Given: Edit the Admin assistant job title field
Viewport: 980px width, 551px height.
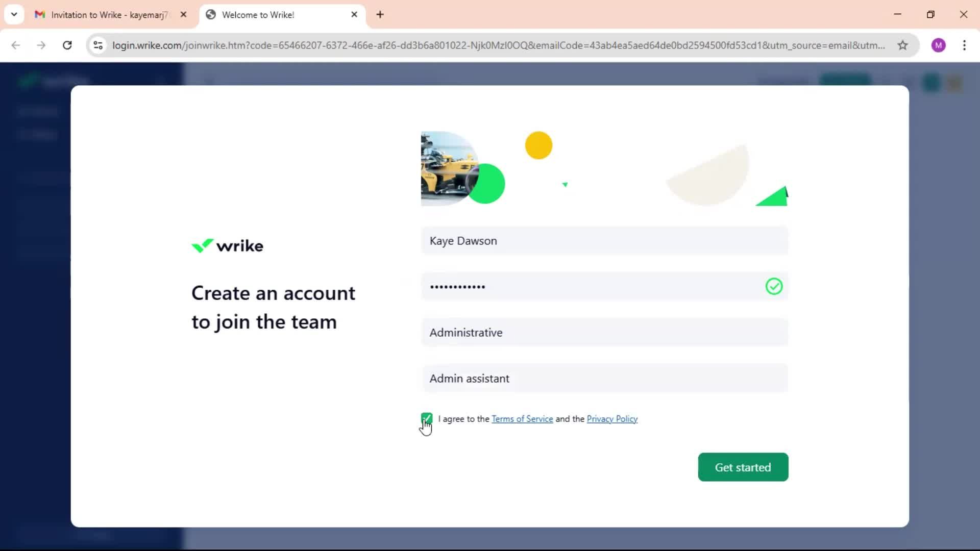Looking at the screenshot, I should tap(604, 379).
